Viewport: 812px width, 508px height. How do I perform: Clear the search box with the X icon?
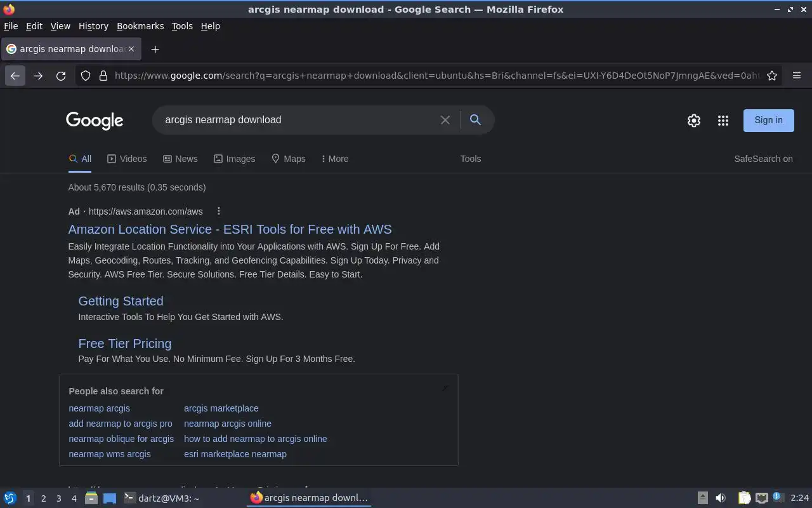point(445,120)
